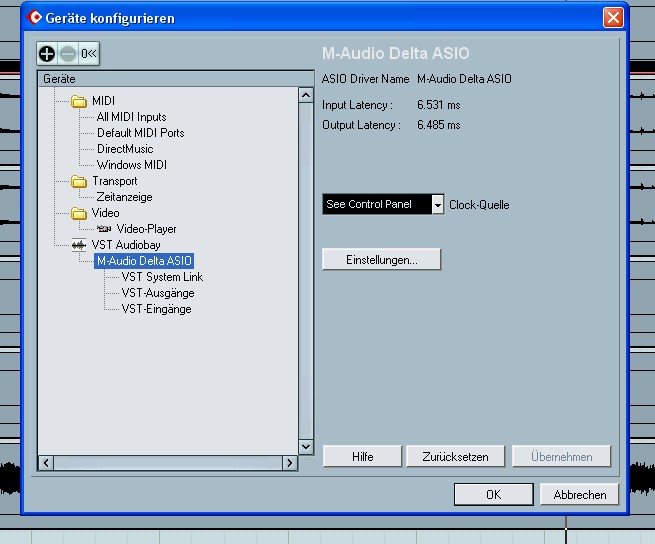
Task: Select the Transport folder label
Action: 114,181
